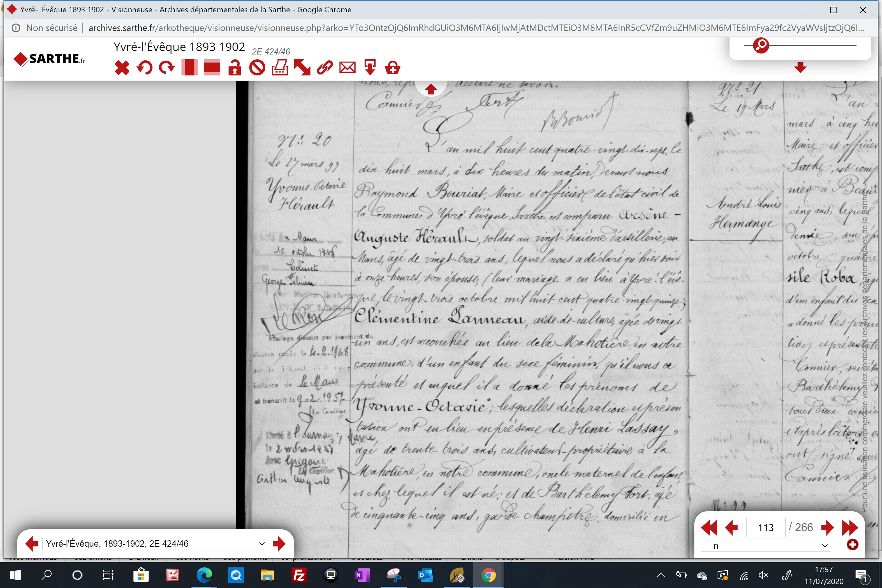882x588 pixels.
Task: Jump to the last page double arrow
Action: [x=850, y=528]
